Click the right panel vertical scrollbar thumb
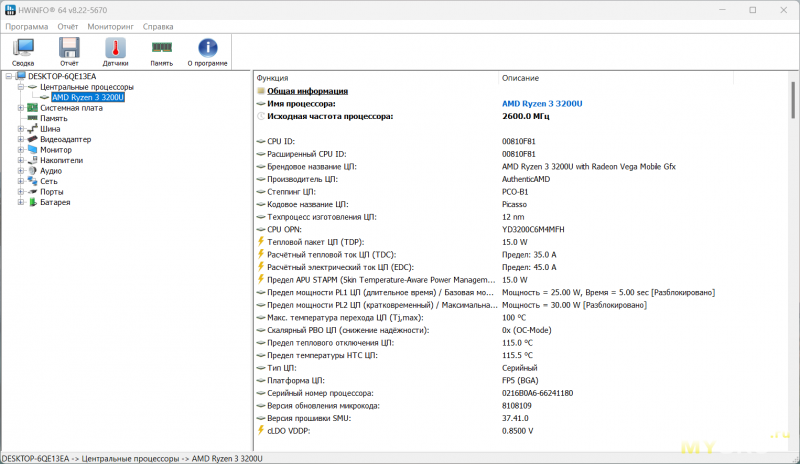800x464 pixels. click(x=793, y=100)
